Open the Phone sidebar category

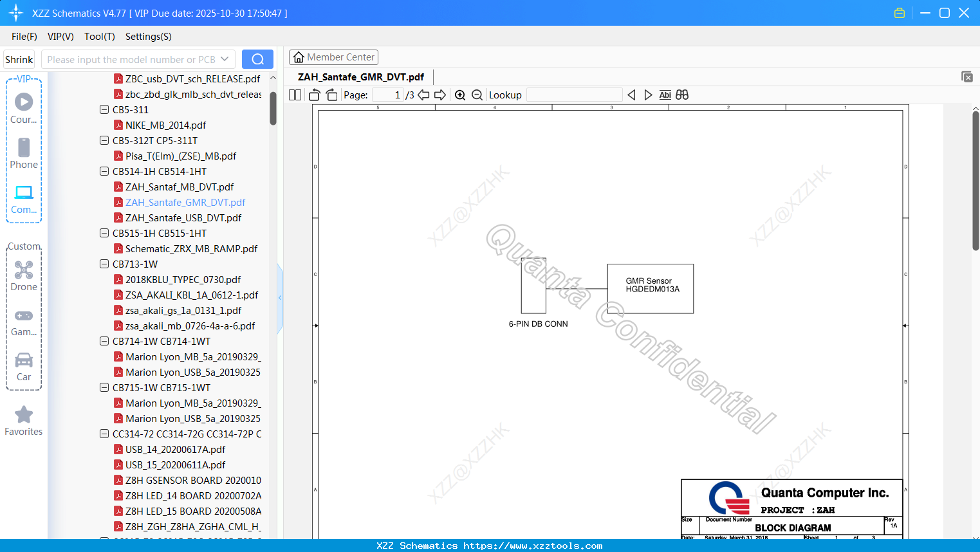pyautogui.click(x=24, y=153)
